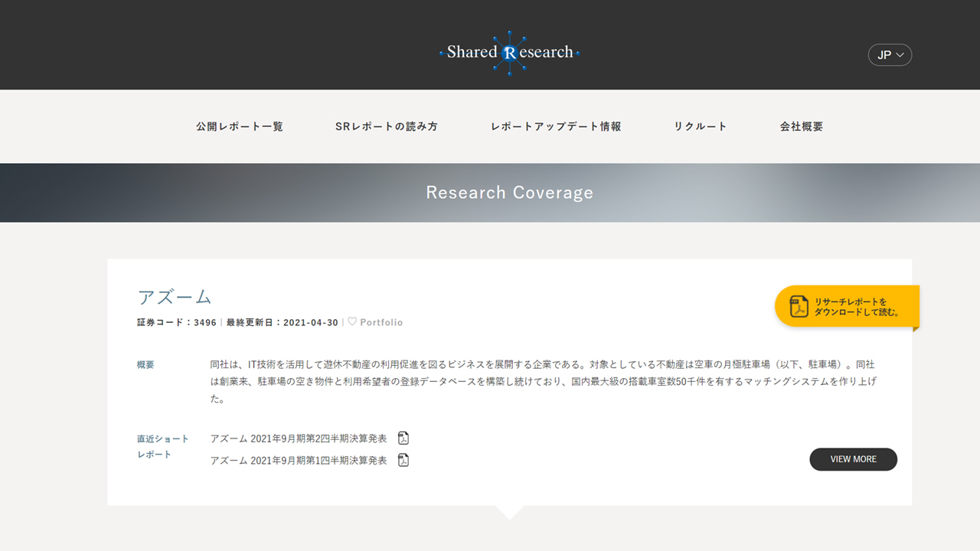Click the Shared Research logo
980x551 pixels.
(509, 52)
